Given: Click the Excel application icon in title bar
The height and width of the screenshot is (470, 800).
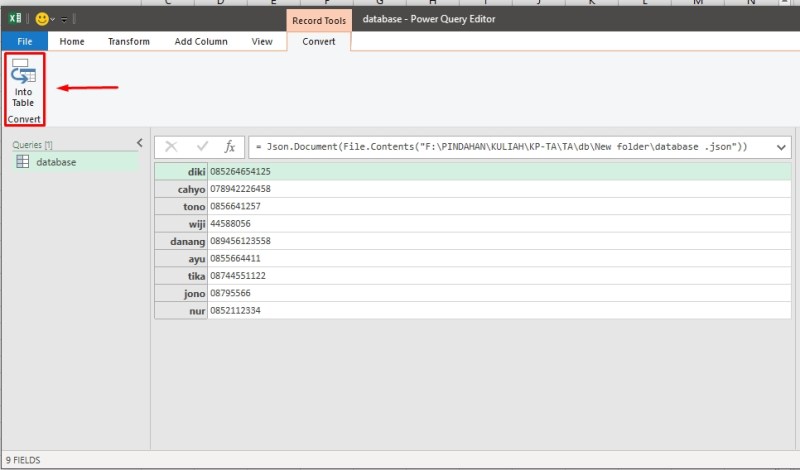Looking at the screenshot, I should [15, 19].
